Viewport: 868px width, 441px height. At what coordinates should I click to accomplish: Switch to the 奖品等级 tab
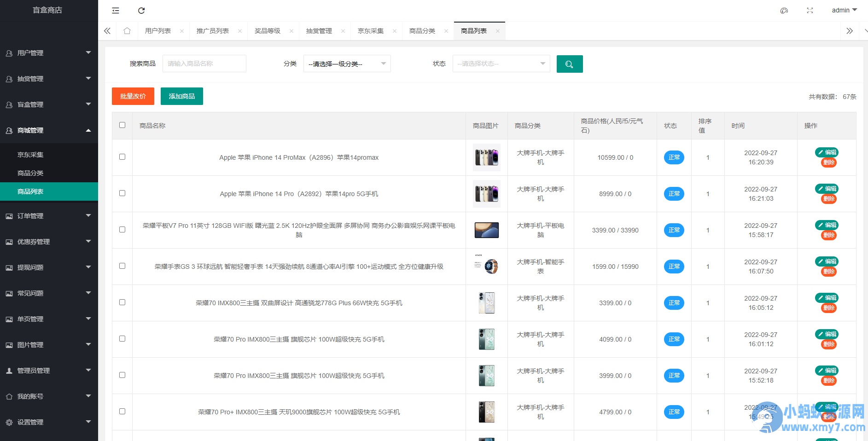click(x=268, y=31)
